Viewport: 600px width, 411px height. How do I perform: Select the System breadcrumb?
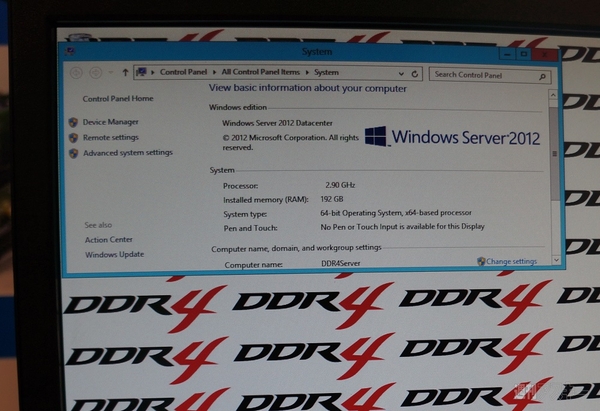coord(326,72)
